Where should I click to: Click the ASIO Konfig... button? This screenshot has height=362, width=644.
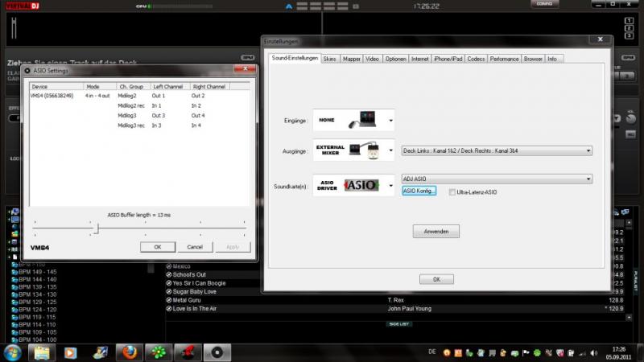(419, 191)
